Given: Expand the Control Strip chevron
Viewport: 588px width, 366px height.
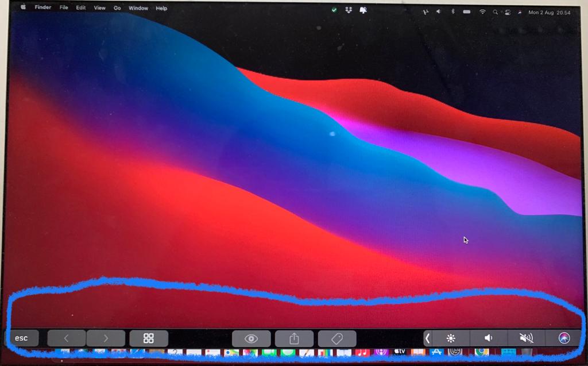Looking at the screenshot, I should tap(427, 338).
